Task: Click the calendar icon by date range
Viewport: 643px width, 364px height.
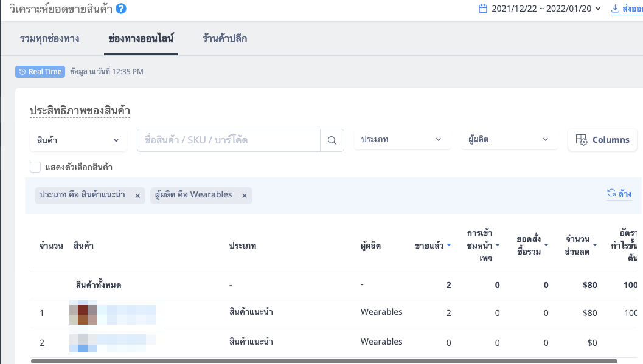Action: pyautogui.click(x=483, y=9)
